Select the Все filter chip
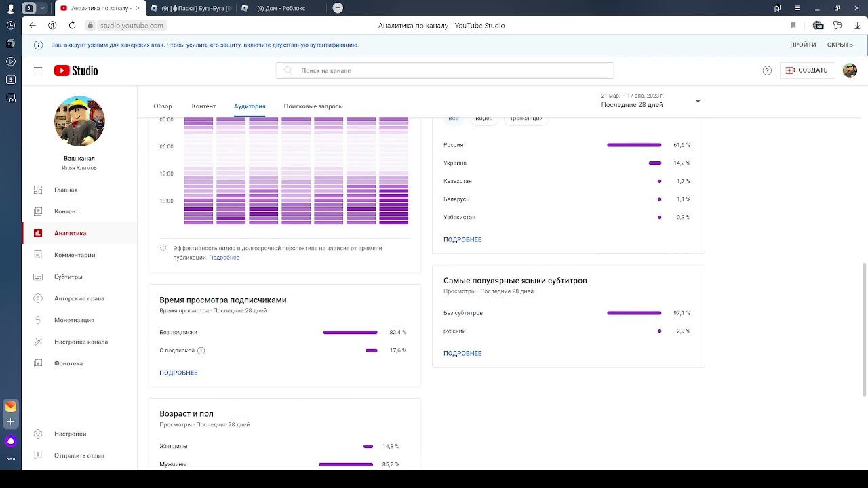The width and height of the screenshot is (868, 488). 453,118
